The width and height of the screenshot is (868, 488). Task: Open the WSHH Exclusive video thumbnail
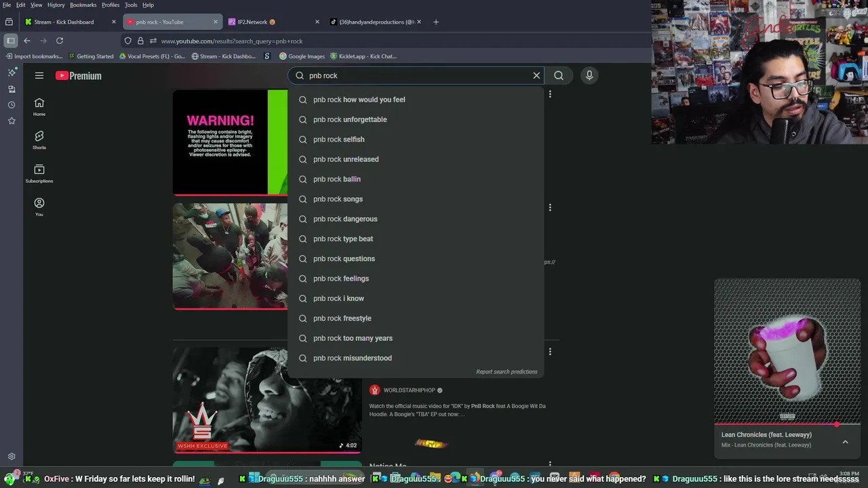pyautogui.click(x=267, y=399)
